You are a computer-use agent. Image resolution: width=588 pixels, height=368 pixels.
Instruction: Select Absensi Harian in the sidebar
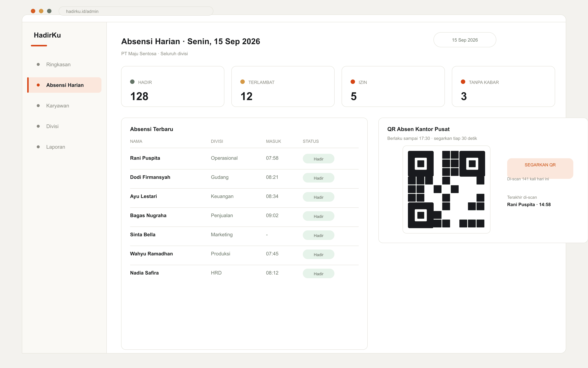point(64,85)
